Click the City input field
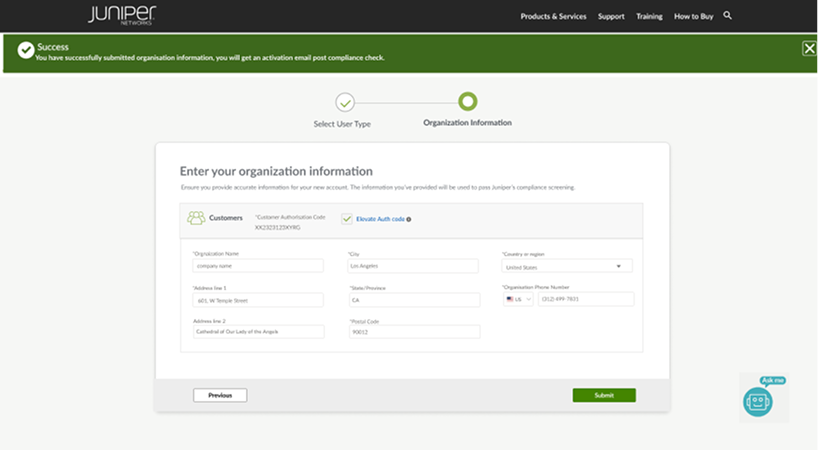Viewport: 818px width, 450px height. 413,266
